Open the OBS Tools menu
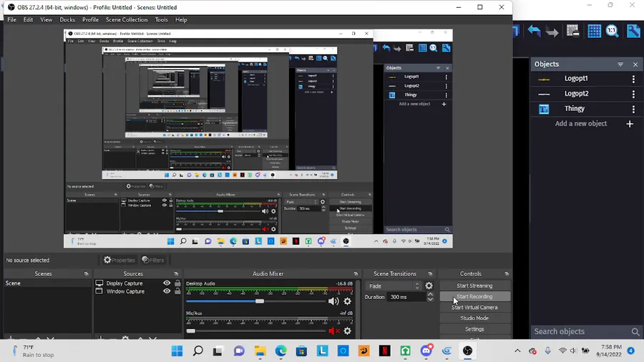Screen dimensions: 644x362 coord(162,20)
